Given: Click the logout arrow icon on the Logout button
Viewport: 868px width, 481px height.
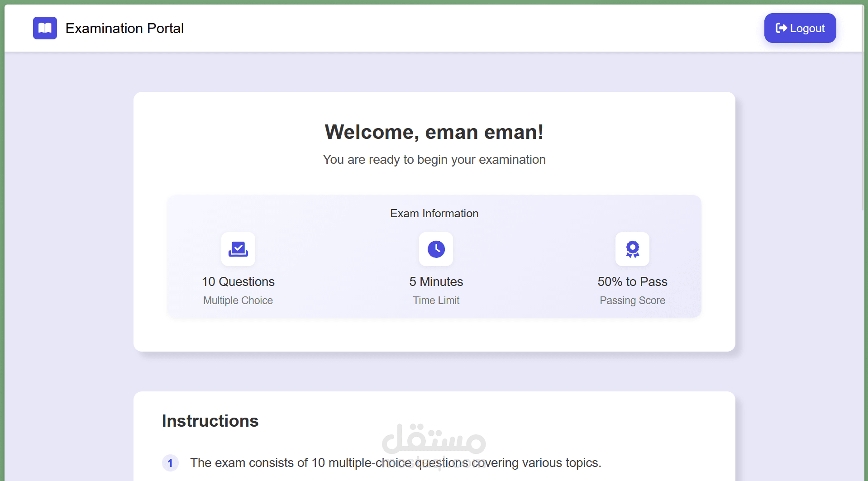Looking at the screenshot, I should point(782,28).
